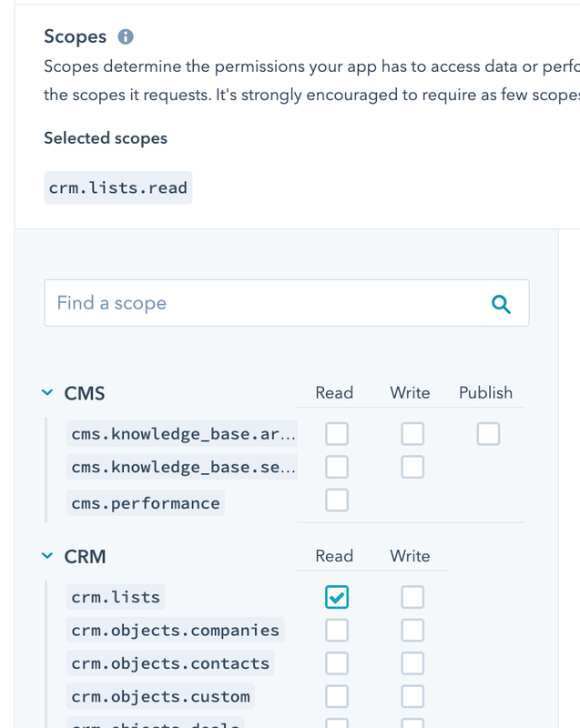Tick Write for crm.objects.custom
580x728 pixels.
click(412, 696)
